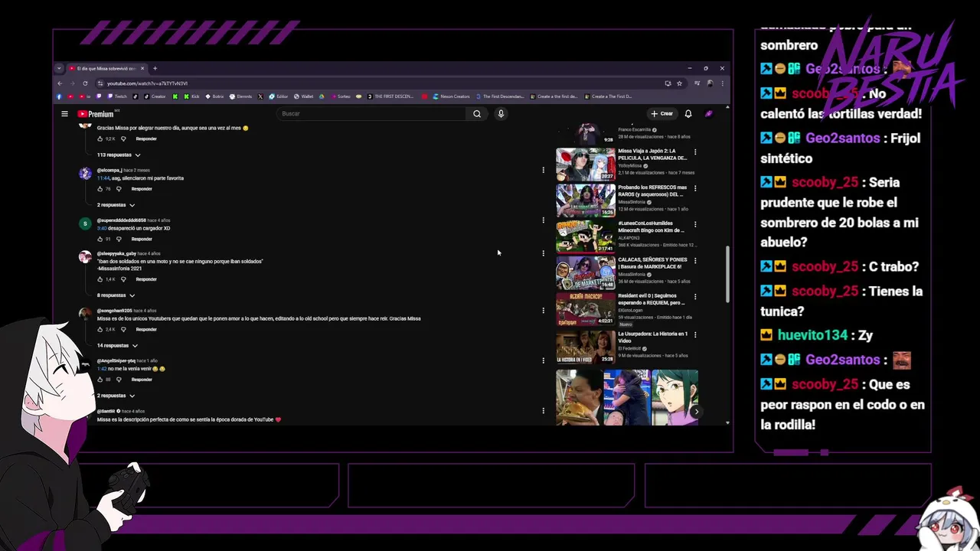Jump to timestamp 3:40 in the comment
Image resolution: width=980 pixels, height=551 pixels.
click(102, 228)
